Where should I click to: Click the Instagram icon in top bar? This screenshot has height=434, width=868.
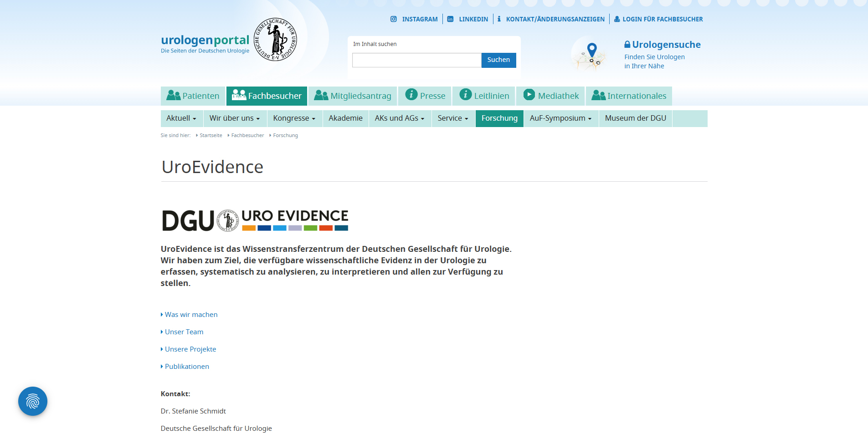393,19
